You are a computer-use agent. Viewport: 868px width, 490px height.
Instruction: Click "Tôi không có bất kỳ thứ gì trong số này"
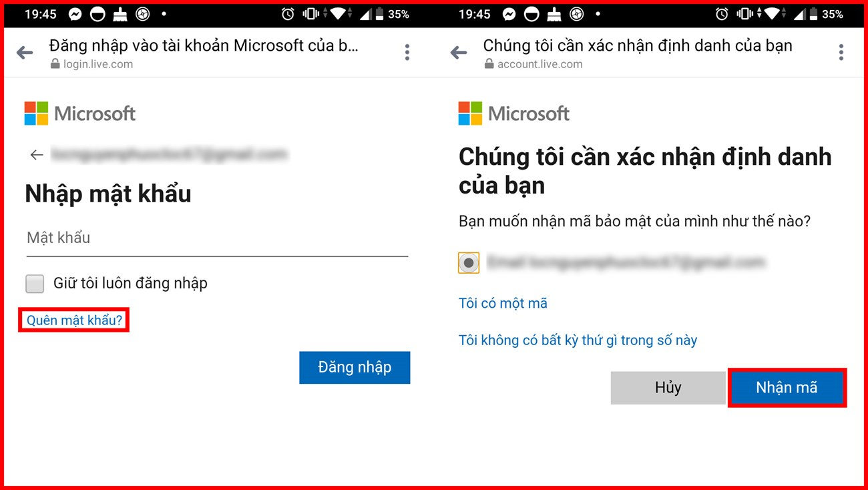[x=578, y=340]
